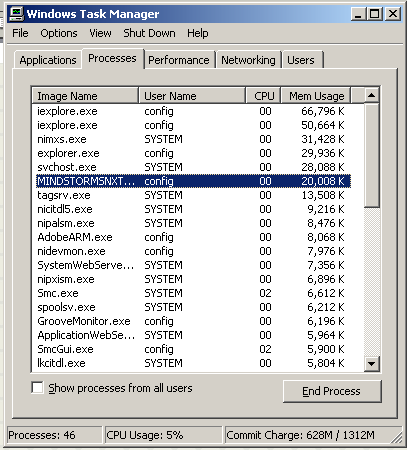Click Processes: 46 in status bar
Viewport: 407px width, 450px height.
coord(54,435)
